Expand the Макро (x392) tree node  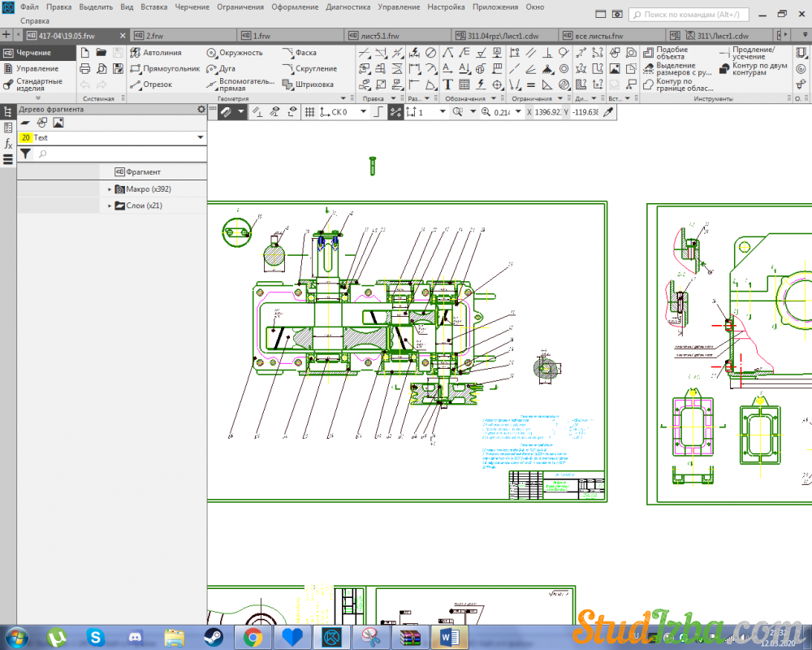point(110,189)
